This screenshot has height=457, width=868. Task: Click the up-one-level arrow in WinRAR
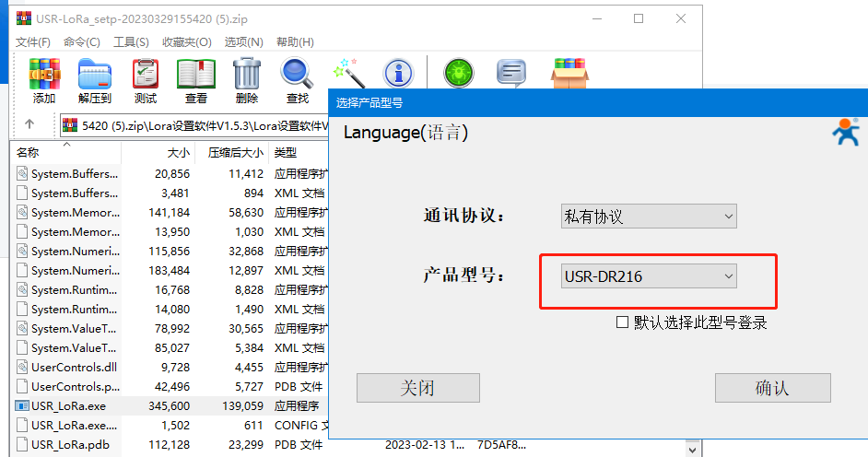pos(29,124)
